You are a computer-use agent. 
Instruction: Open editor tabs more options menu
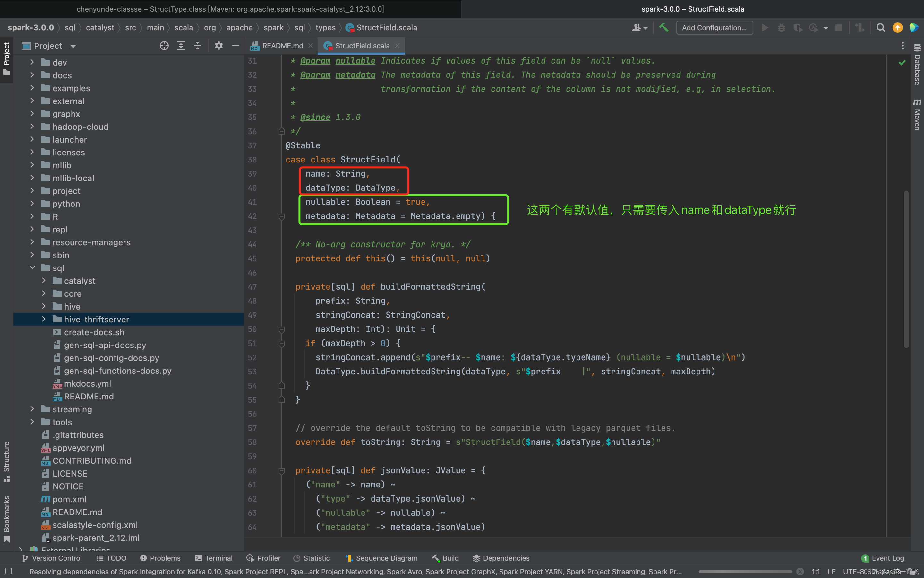[x=903, y=46]
